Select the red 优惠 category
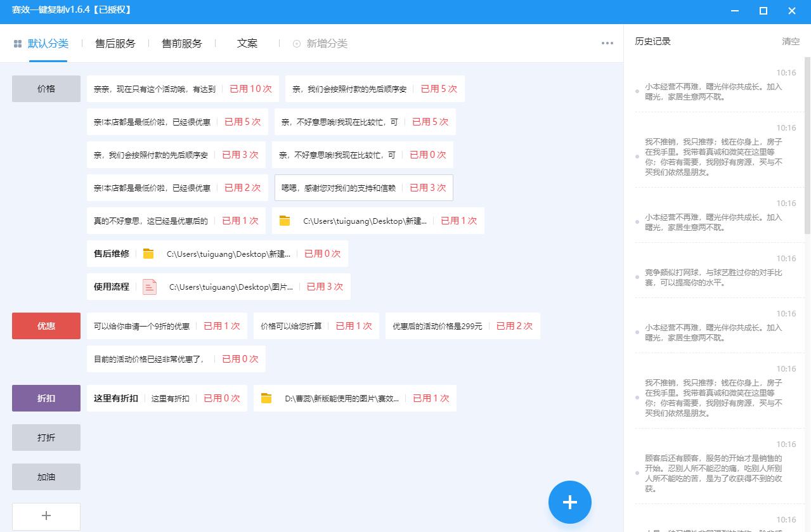Screen dimensions: 811x532 (x=46, y=325)
